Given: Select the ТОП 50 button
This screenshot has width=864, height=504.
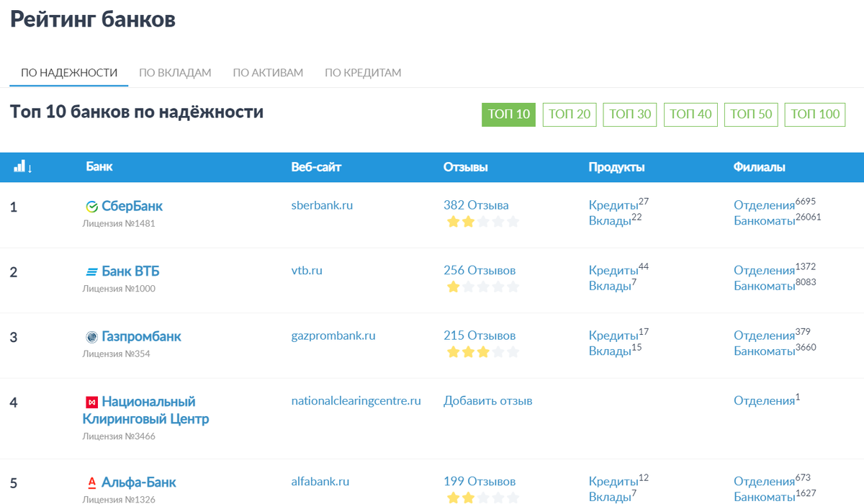Looking at the screenshot, I should (x=751, y=114).
